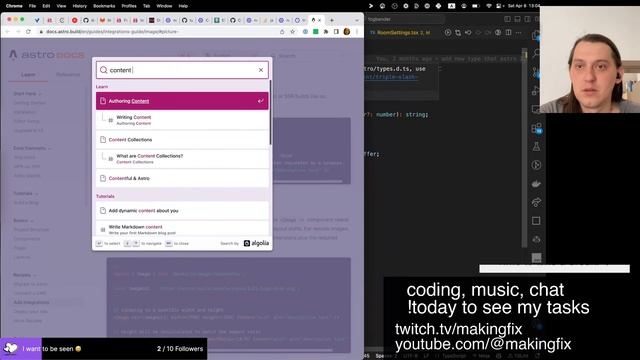Open the Chrome side panel icon
Screen dimensions: 640x360
pyautogui.click(x=336, y=31)
